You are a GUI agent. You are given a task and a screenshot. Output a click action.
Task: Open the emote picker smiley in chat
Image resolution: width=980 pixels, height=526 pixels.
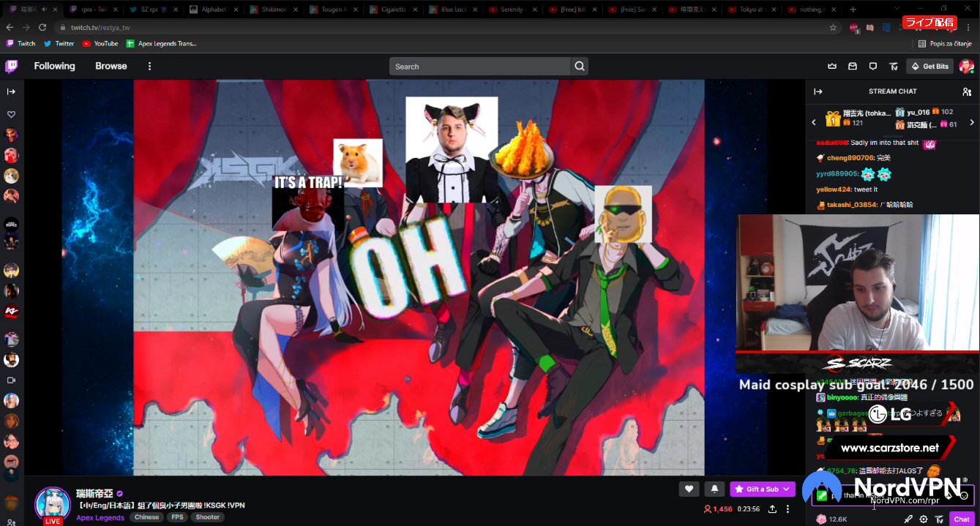964,495
